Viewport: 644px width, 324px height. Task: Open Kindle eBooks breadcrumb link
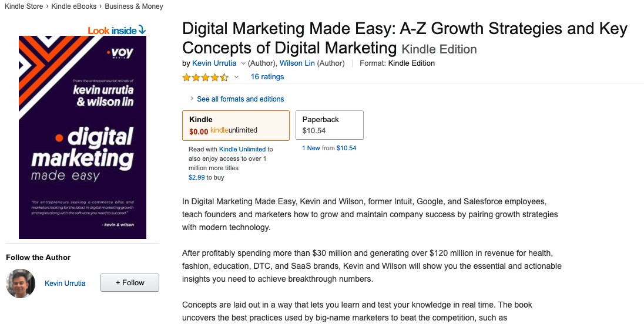pyautogui.click(x=74, y=6)
